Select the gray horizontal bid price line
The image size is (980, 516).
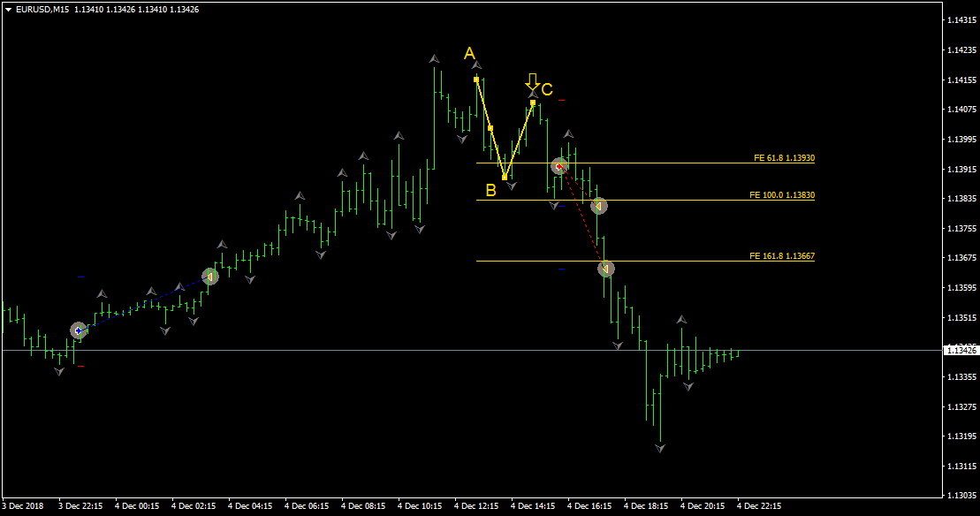pyautogui.click(x=472, y=351)
